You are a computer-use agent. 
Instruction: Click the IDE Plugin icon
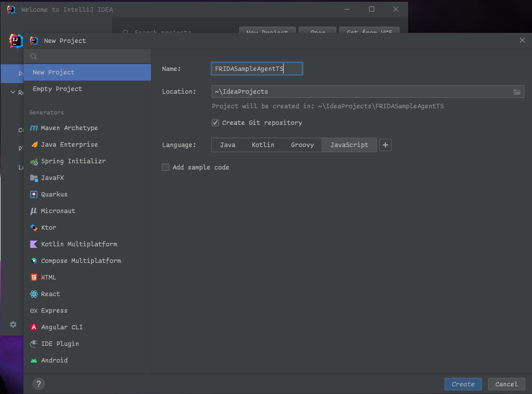click(x=34, y=344)
